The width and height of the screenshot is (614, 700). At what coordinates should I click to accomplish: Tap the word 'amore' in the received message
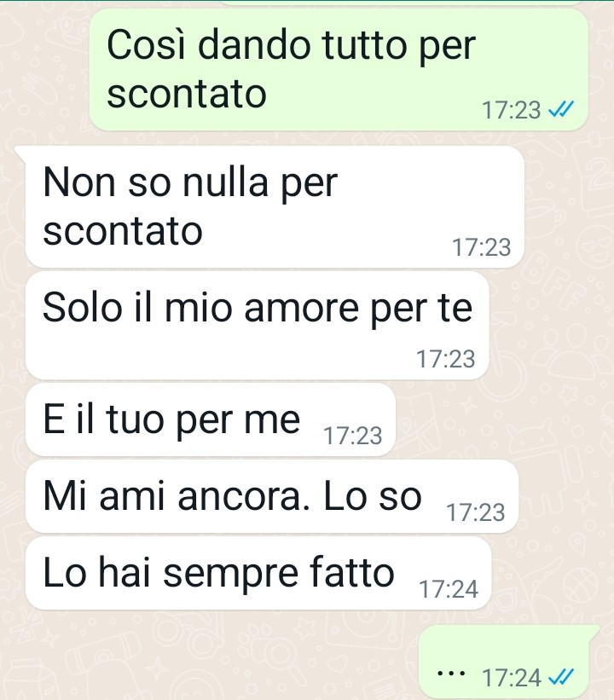coord(301,308)
